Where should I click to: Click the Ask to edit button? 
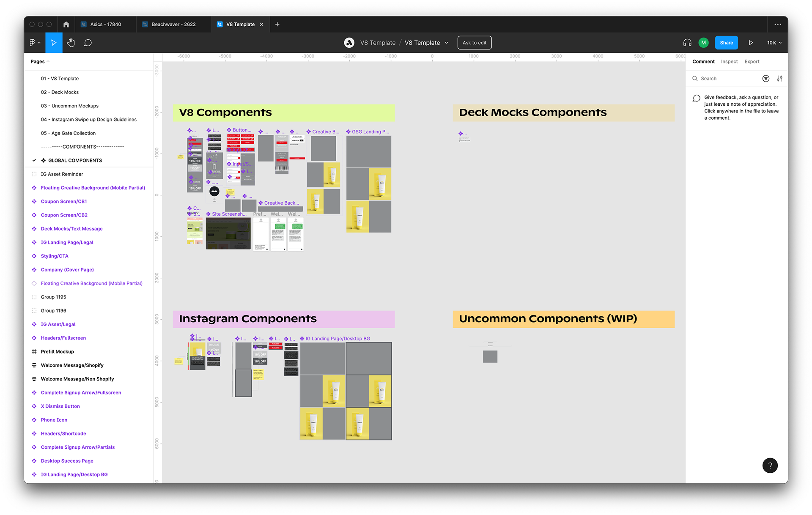[x=474, y=43]
